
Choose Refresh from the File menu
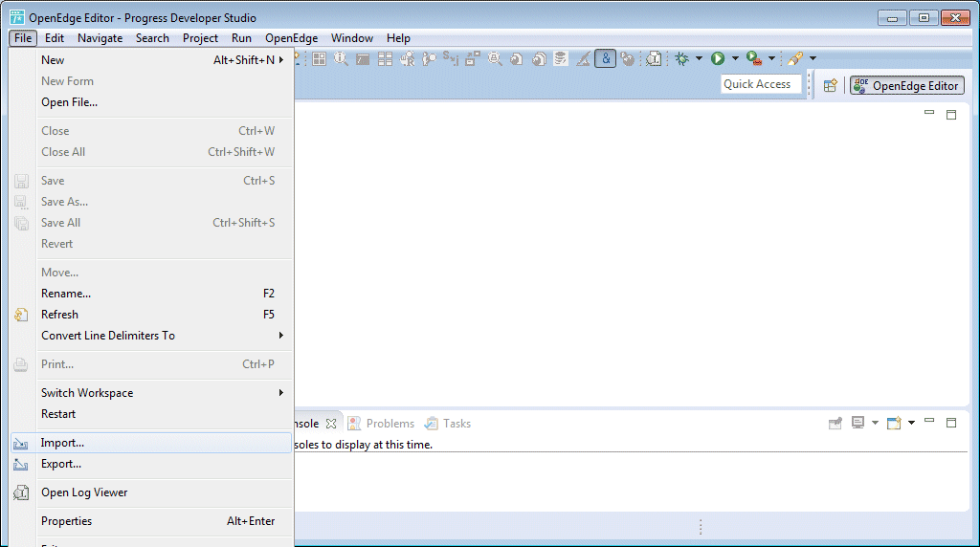pos(151,315)
